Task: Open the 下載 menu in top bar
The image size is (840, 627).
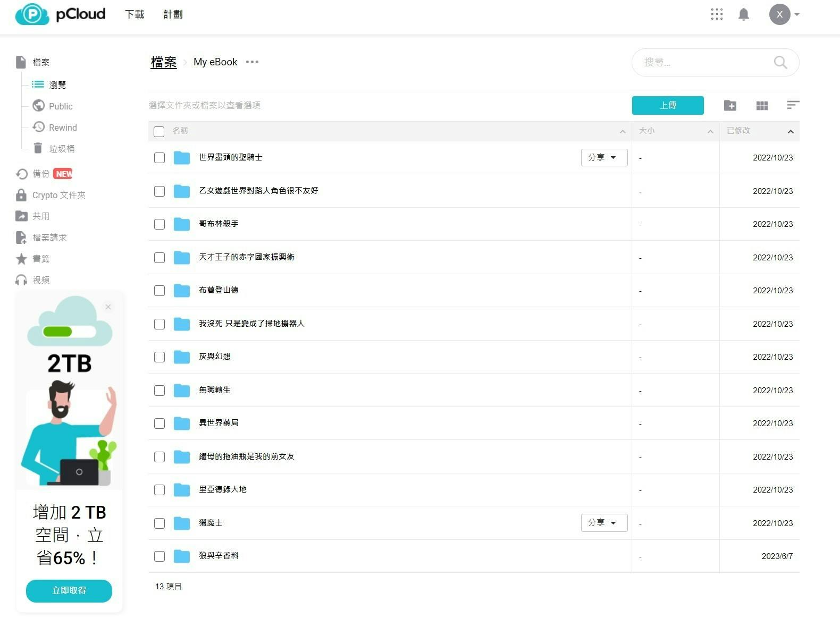Action: click(x=135, y=14)
